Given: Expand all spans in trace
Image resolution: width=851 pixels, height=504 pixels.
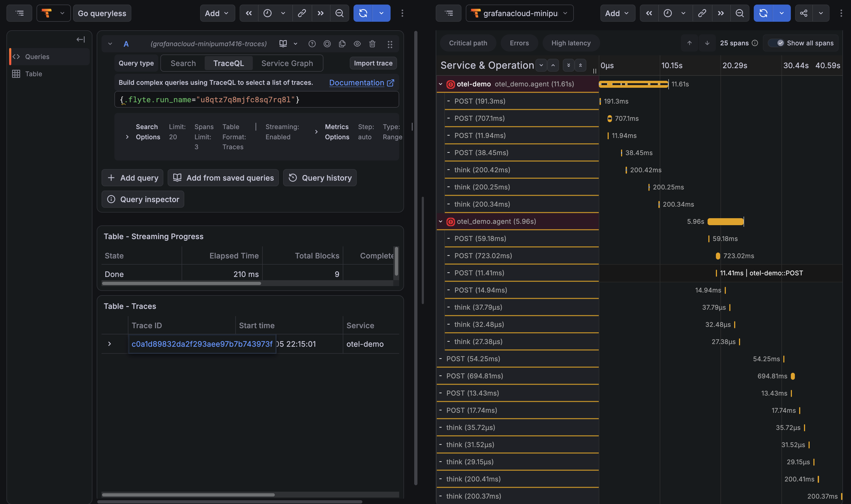Looking at the screenshot, I should coord(569,65).
